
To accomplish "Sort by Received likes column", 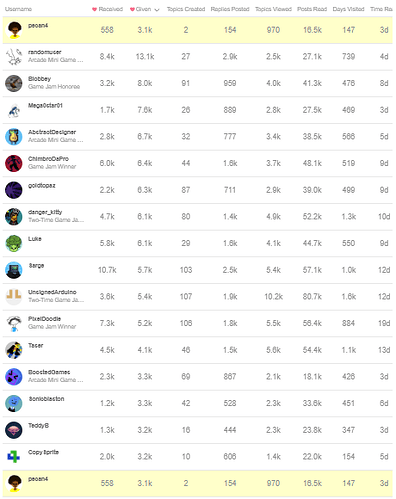I will (107, 9).
